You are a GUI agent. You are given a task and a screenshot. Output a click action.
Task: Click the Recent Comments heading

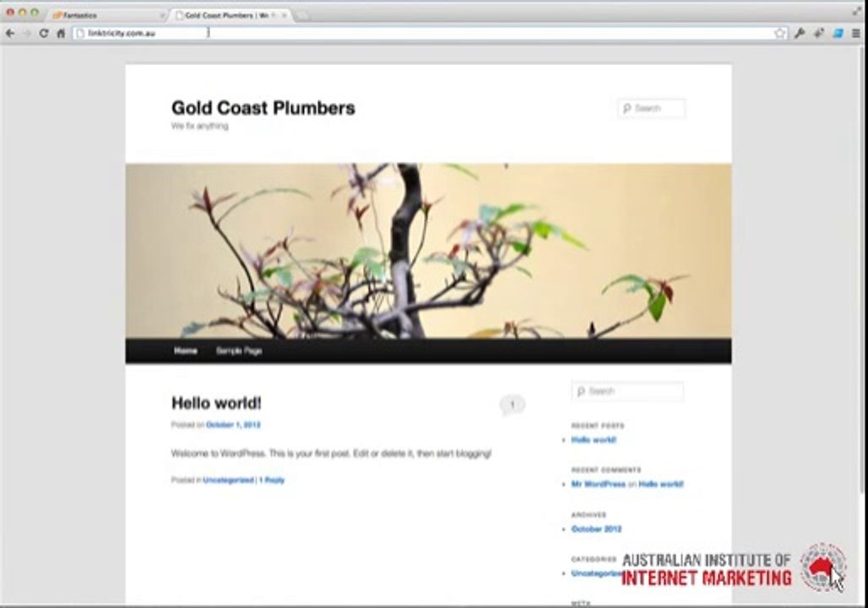click(x=606, y=470)
